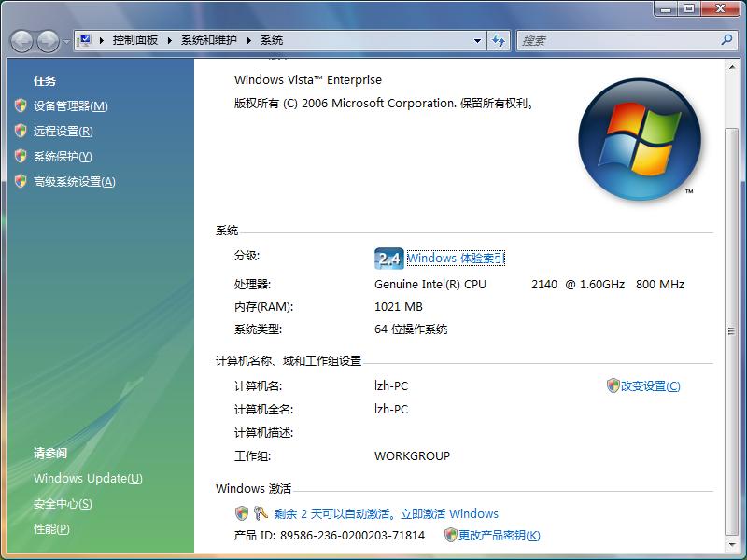Click the computer icon in address bar
747x560 pixels.
[85, 40]
